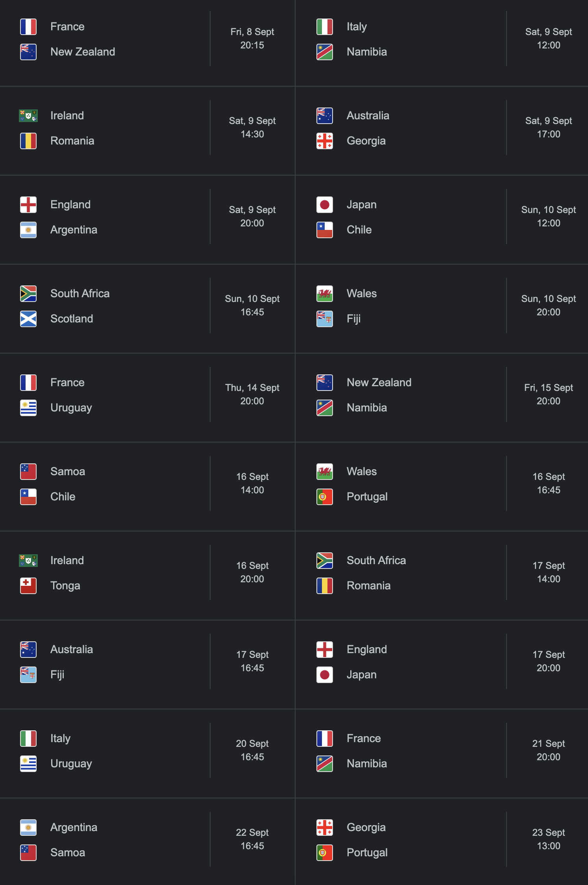Select the 23 Sept 13:00 match time
Image resolution: width=588 pixels, height=885 pixels.
click(548, 839)
